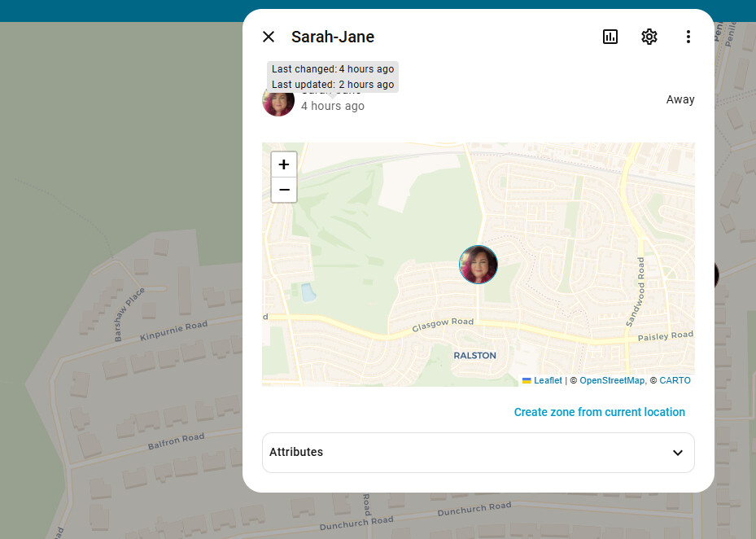Click the blue pond on the map
The image size is (756, 539).
pyautogui.click(x=306, y=292)
